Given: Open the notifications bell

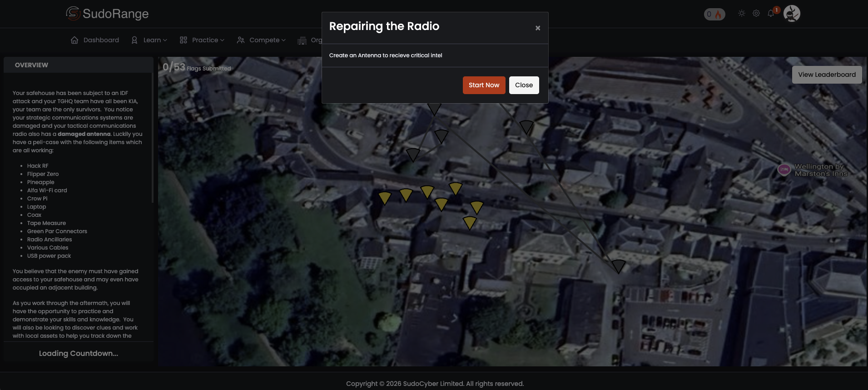Looking at the screenshot, I should pyautogui.click(x=771, y=14).
